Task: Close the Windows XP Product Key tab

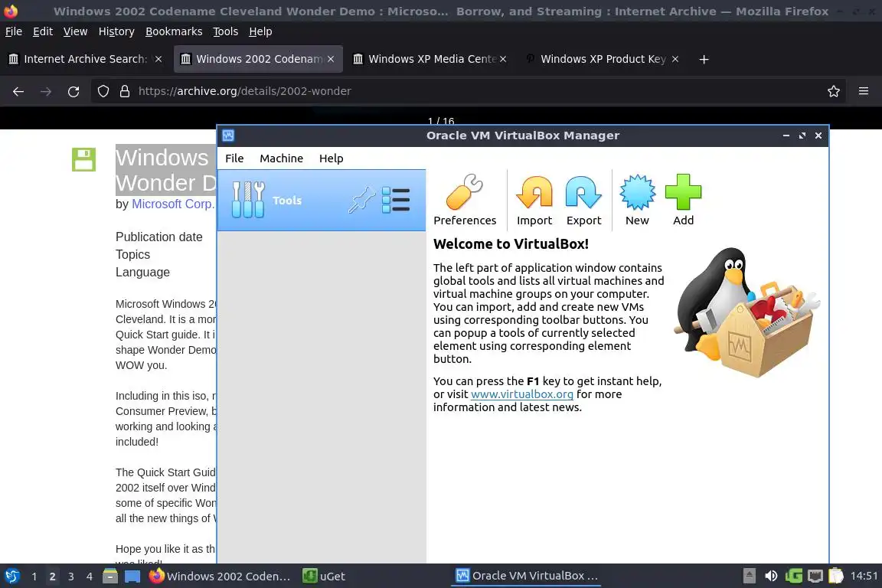Action: [675, 59]
